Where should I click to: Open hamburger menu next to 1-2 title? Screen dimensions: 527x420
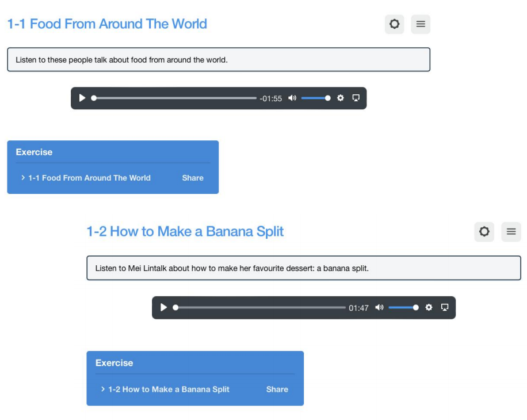[x=511, y=231]
